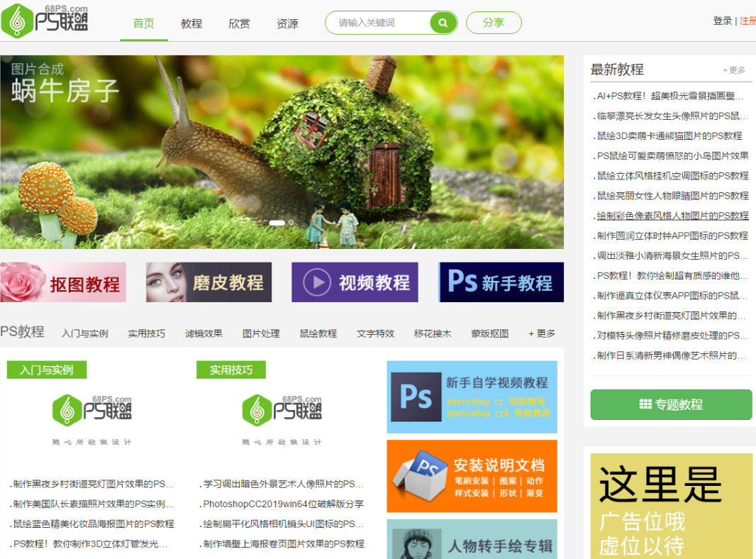Viewport: 756px width, 559px height.
Task: Click the green 入门与实例 section label
Action: coord(47,370)
